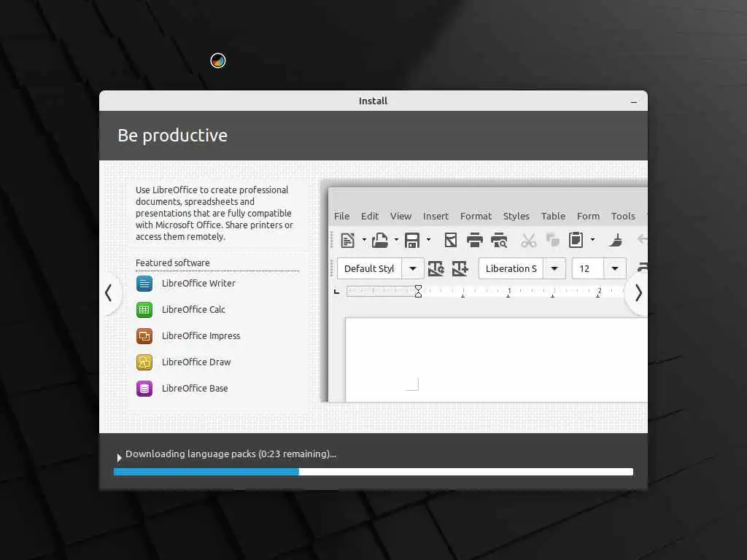747x560 pixels.
Task: Click the Install window title bar
Action: 373,101
